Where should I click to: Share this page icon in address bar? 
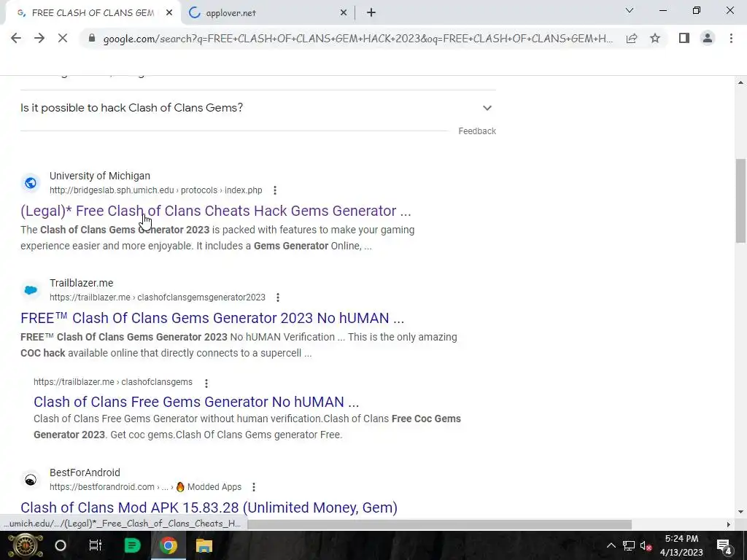coord(632,39)
